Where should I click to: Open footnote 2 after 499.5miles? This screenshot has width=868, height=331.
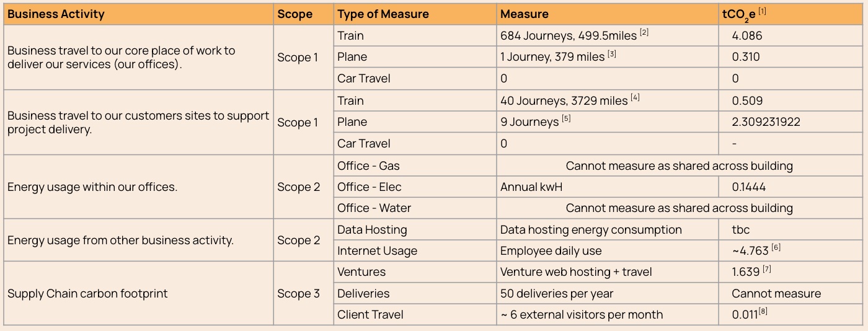click(x=644, y=32)
